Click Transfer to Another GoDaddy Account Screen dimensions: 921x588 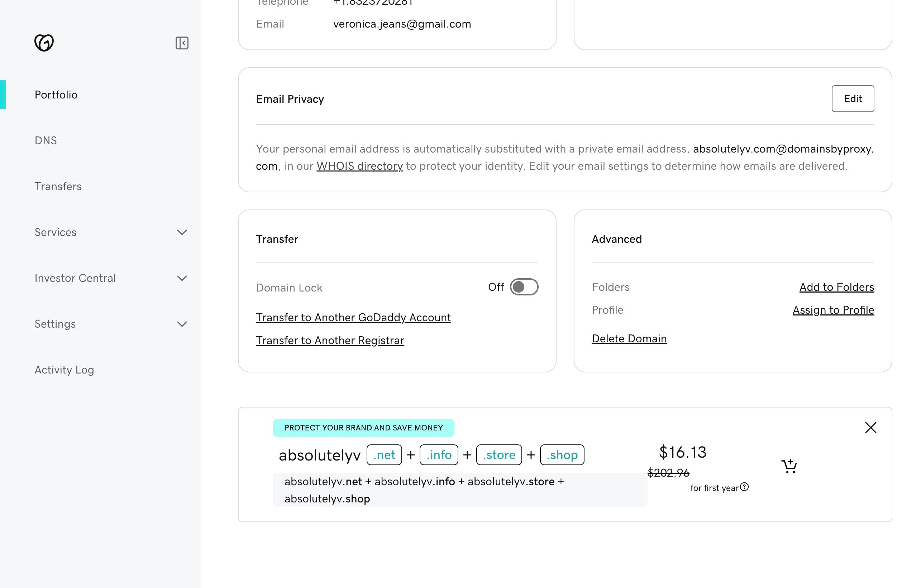pos(353,317)
